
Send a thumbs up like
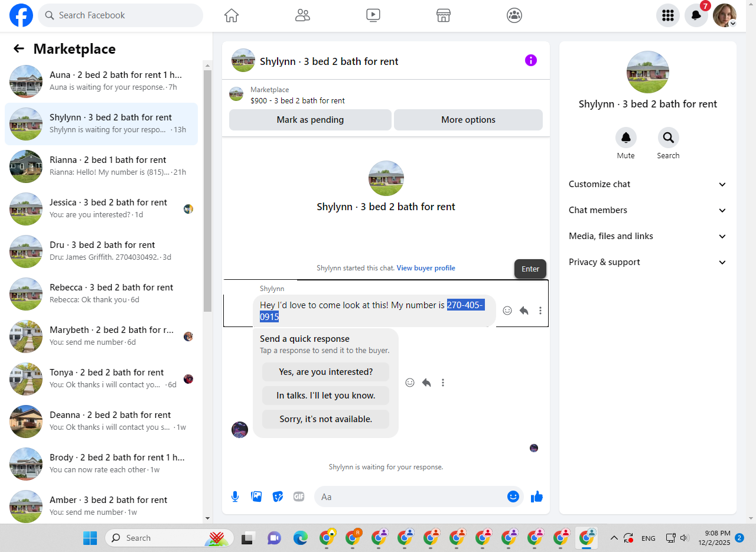coord(537,497)
